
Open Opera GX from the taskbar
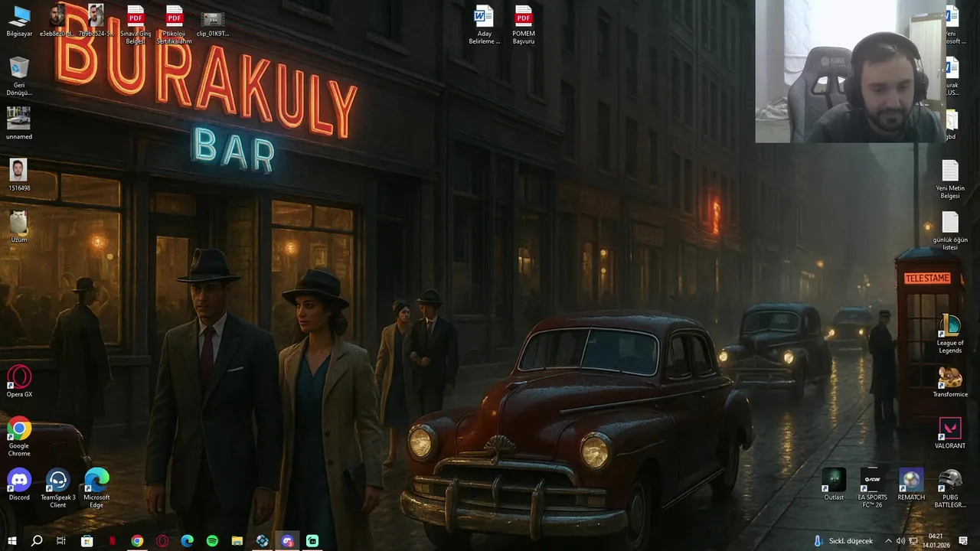coord(162,541)
